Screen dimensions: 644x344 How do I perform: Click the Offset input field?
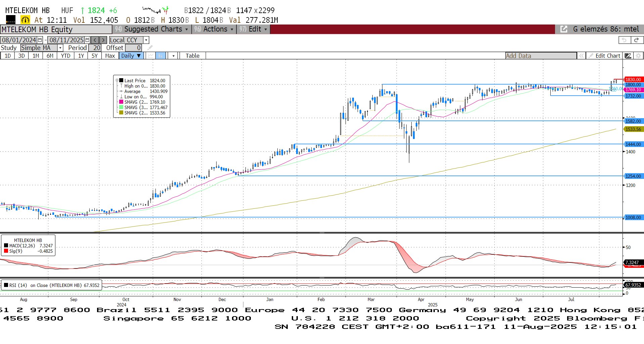click(x=133, y=48)
